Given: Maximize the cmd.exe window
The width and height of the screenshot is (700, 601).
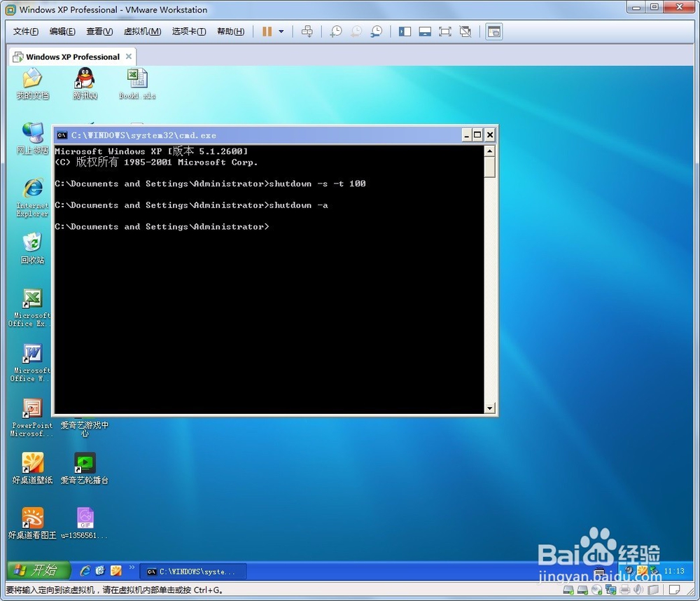Looking at the screenshot, I should point(477,135).
